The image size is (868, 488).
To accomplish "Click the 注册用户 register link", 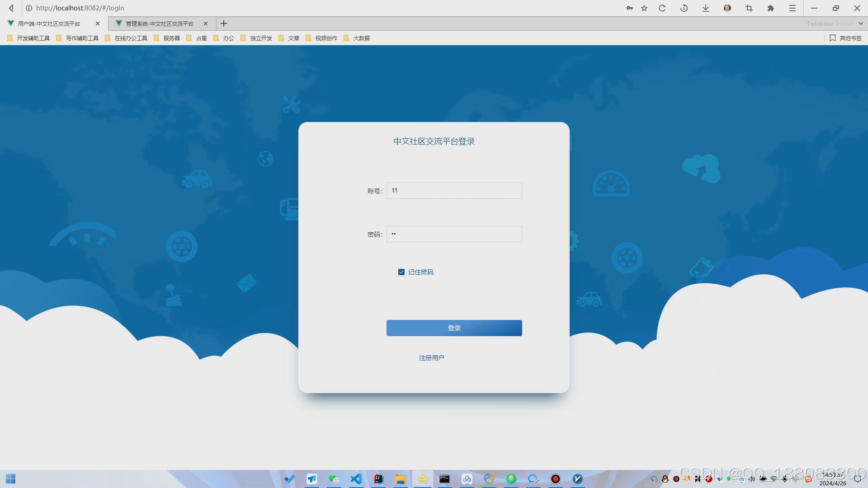I will click(x=431, y=358).
